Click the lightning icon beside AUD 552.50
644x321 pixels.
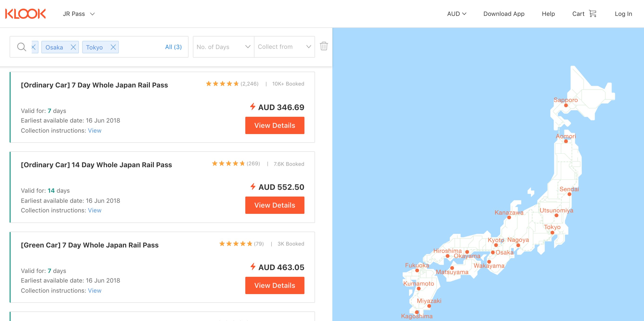(253, 186)
